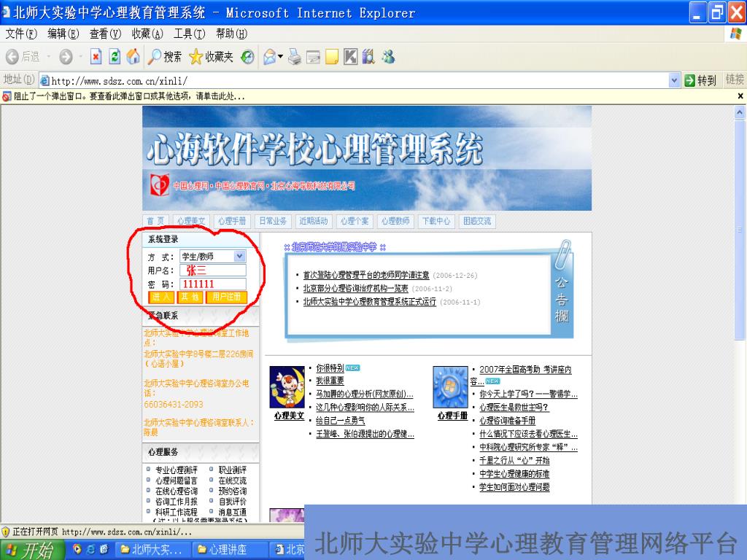Click the K-letter toolbar icon
This screenshot has height=560, width=747.
coord(350,57)
